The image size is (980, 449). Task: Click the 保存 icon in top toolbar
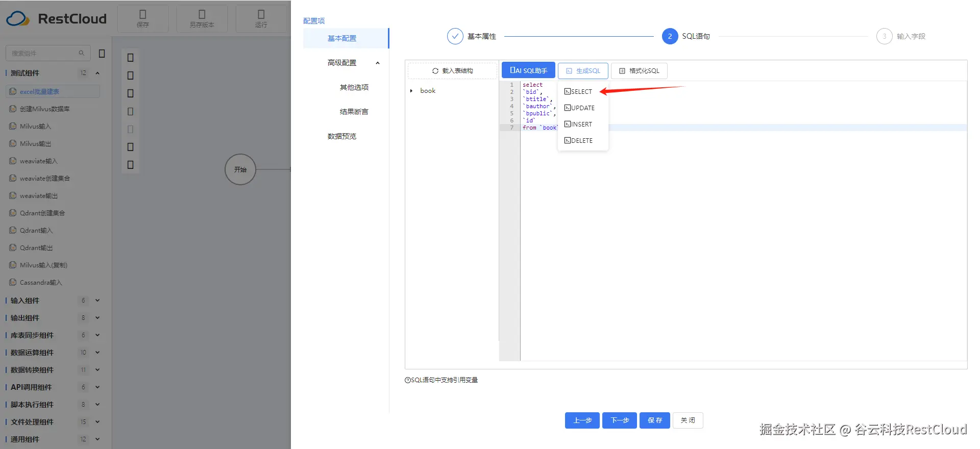143,14
